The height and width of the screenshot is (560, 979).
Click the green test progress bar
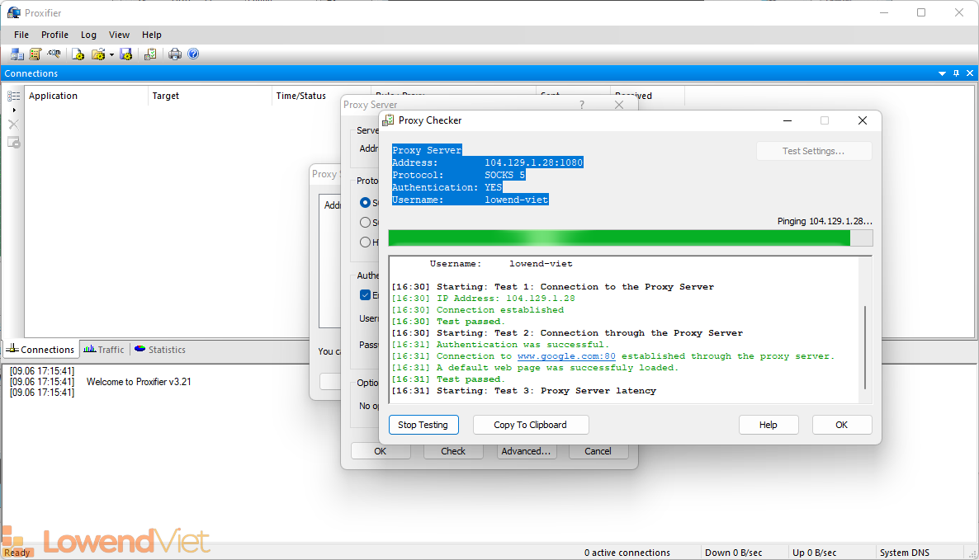[619, 238]
